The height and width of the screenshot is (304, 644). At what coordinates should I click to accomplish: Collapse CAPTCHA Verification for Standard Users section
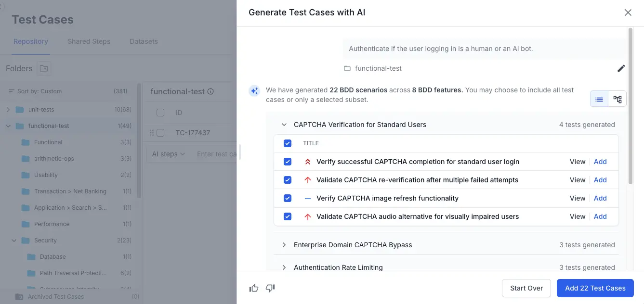coord(284,125)
